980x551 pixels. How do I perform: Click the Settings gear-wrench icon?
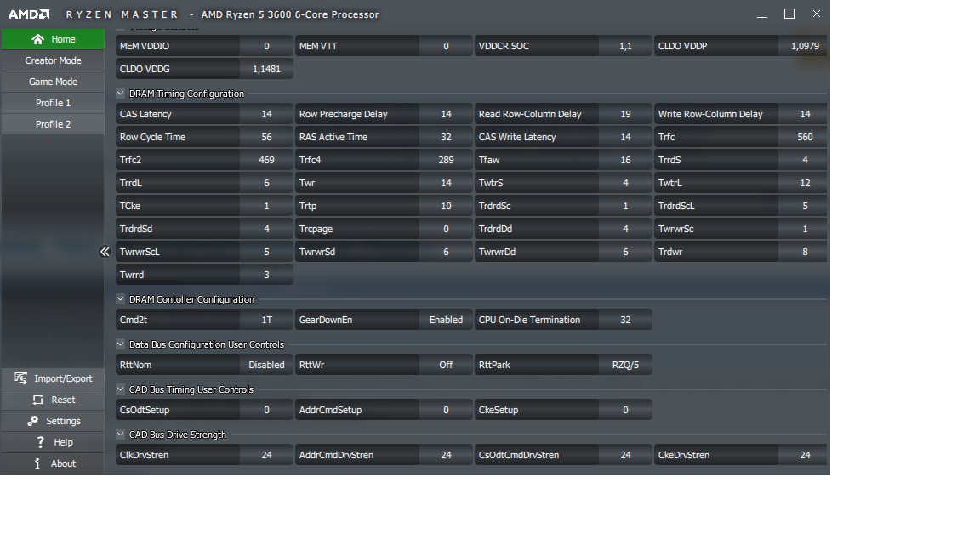tap(33, 421)
